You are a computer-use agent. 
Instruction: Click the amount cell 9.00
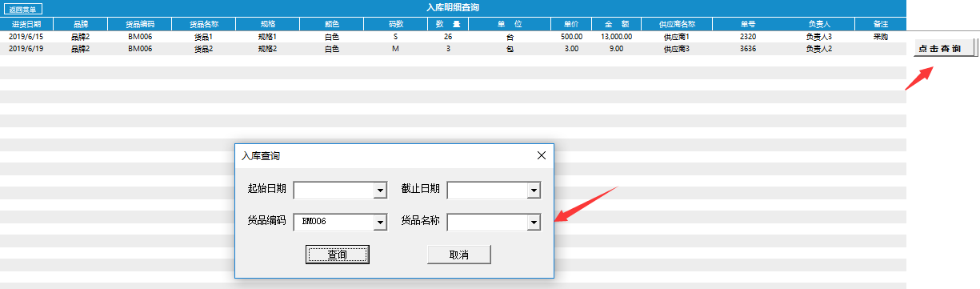pyautogui.click(x=616, y=49)
